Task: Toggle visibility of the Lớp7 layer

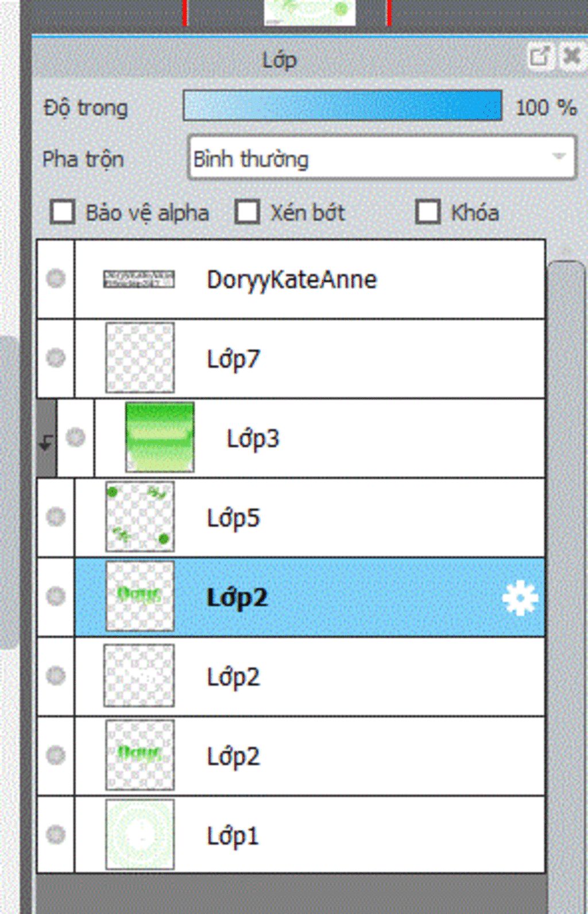Action: (x=56, y=358)
